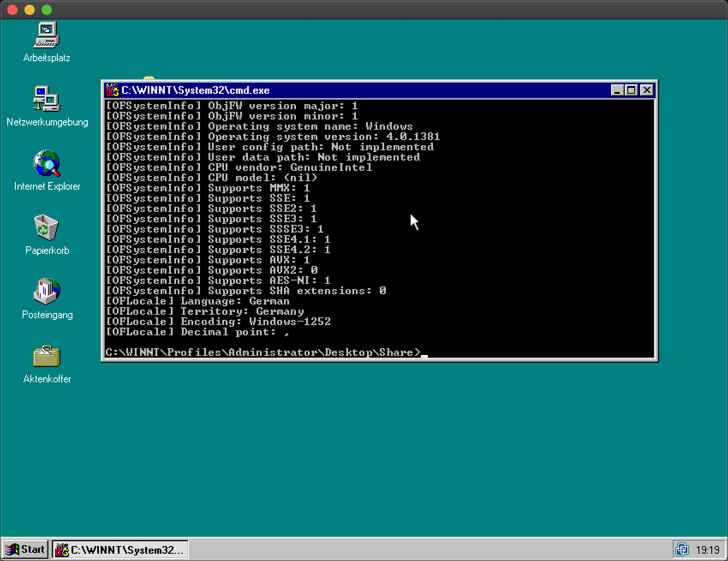Image resolution: width=728 pixels, height=561 pixels.
Task: Click the 'User data path: Not implemented' line
Action: (x=263, y=157)
